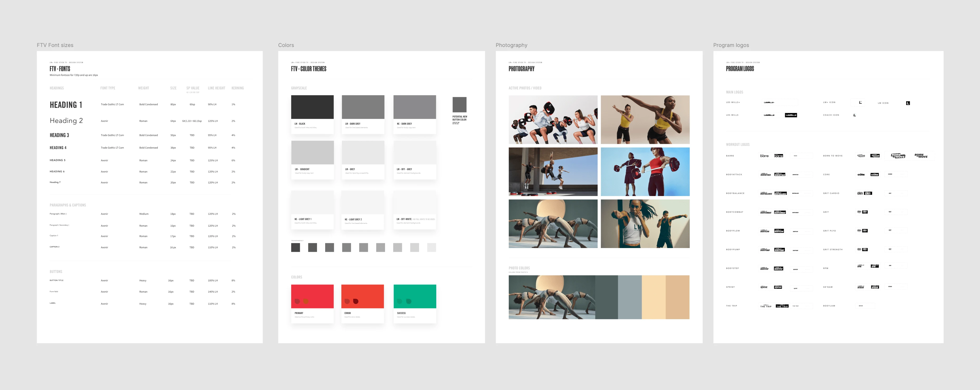Select the black CORE workout logo

point(875,175)
